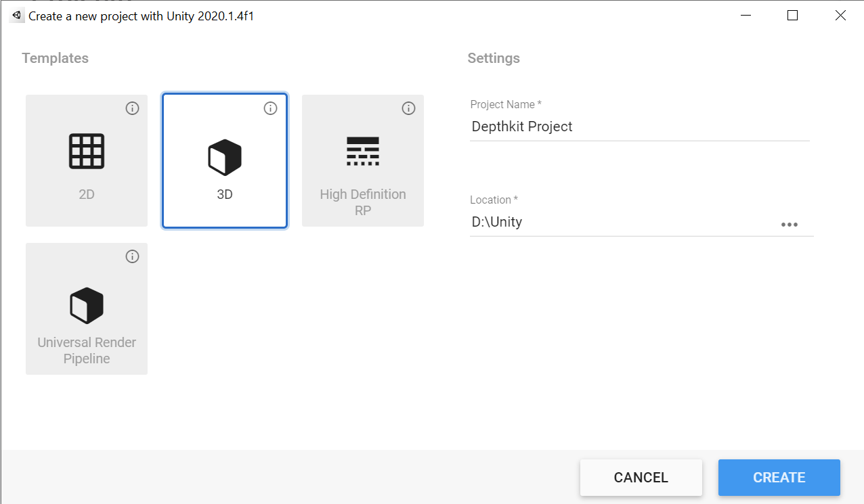
Task: Close the create project dialog
Action: [x=840, y=16]
